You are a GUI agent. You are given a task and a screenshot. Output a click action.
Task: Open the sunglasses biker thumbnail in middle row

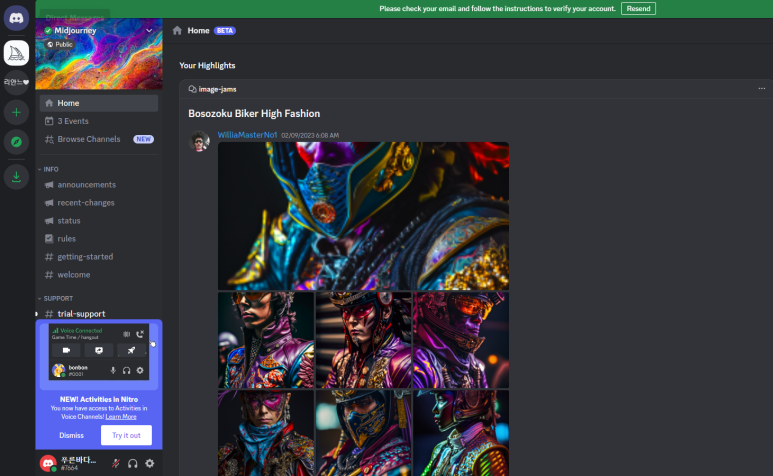click(266, 340)
